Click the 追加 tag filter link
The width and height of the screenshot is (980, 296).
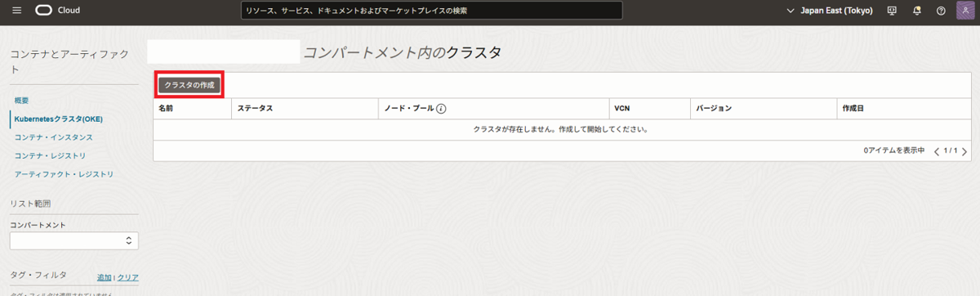(x=104, y=277)
